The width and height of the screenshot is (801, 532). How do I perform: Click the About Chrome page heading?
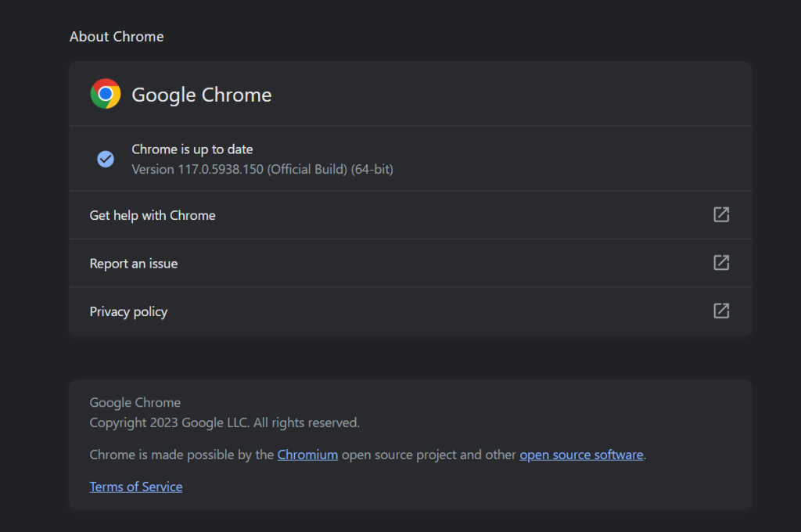point(117,37)
